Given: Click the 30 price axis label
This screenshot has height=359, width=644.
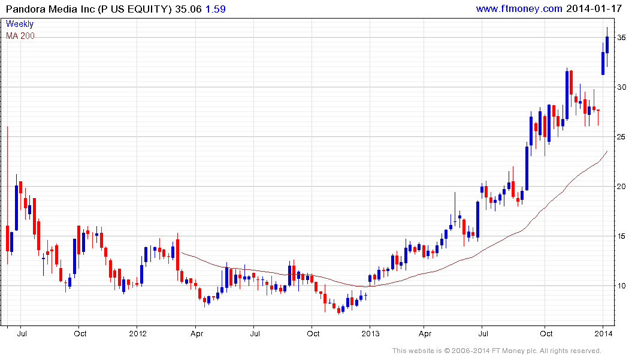Looking at the screenshot, I should pos(622,87).
